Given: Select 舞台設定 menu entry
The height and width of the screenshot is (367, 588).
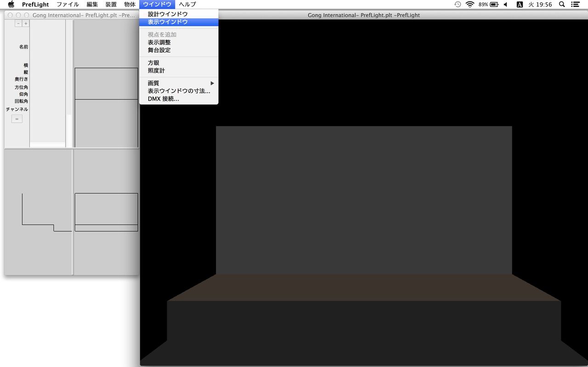Looking at the screenshot, I should pos(179,50).
